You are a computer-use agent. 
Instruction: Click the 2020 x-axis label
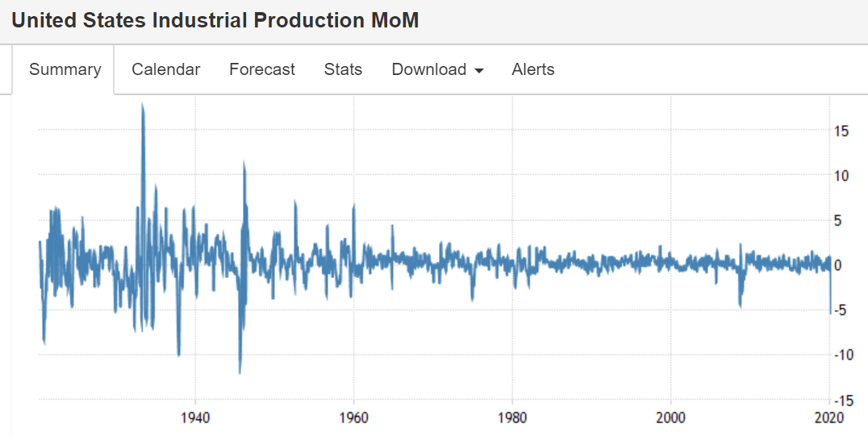829,418
